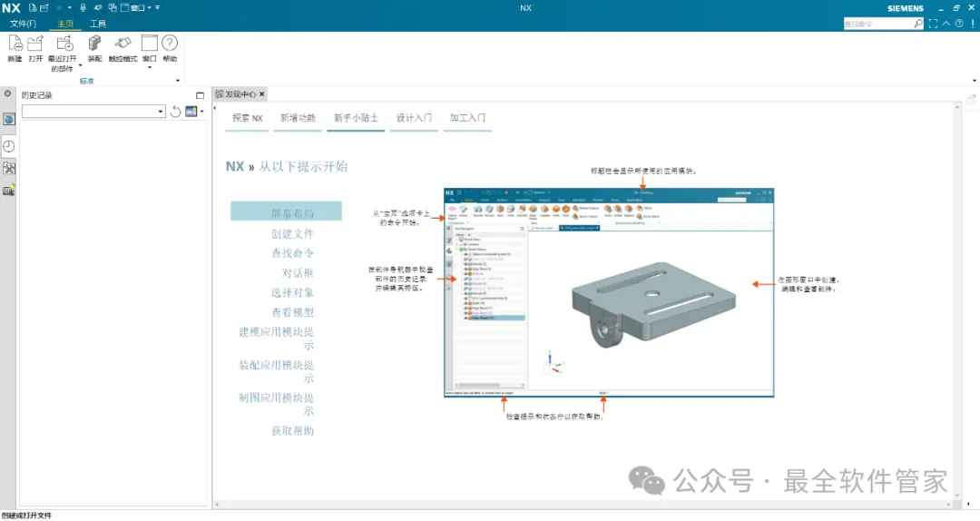Click the history thumbnail view icon
The image size is (980, 521).
tap(191, 112)
